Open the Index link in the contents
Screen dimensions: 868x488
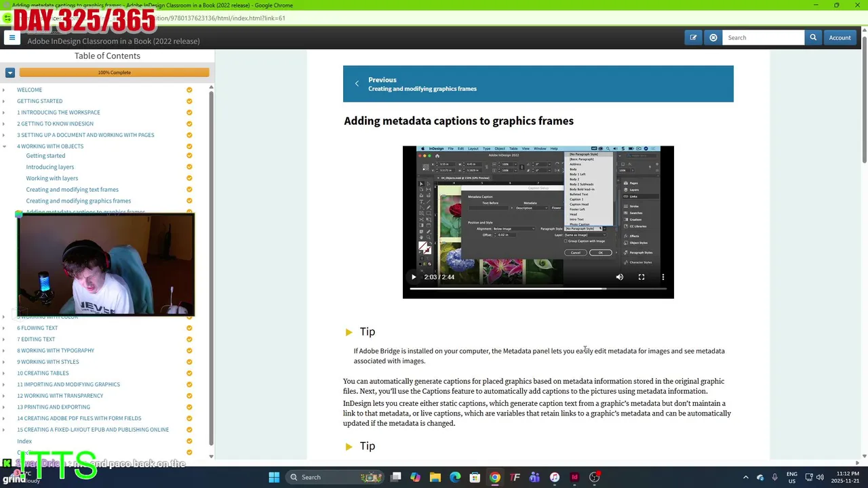click(24, 441)
